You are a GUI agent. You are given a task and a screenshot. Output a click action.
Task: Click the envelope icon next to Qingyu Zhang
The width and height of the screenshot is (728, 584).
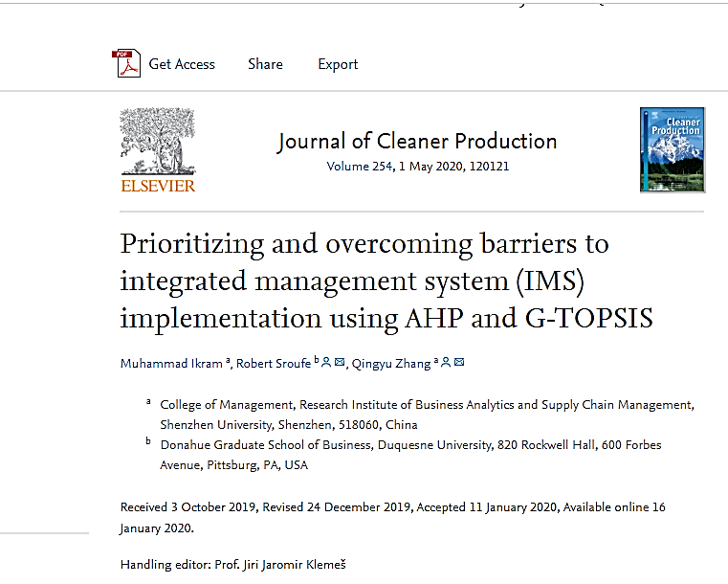tap(459, 362)
